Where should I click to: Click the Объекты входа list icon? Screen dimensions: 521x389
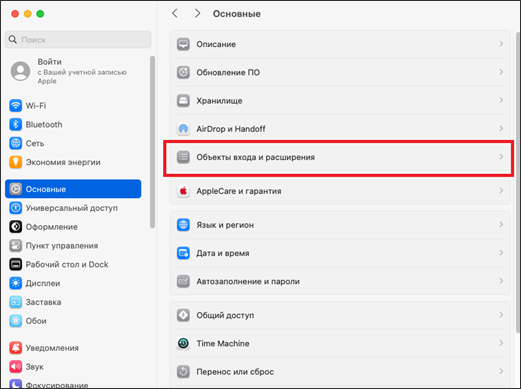click(183, 157)
